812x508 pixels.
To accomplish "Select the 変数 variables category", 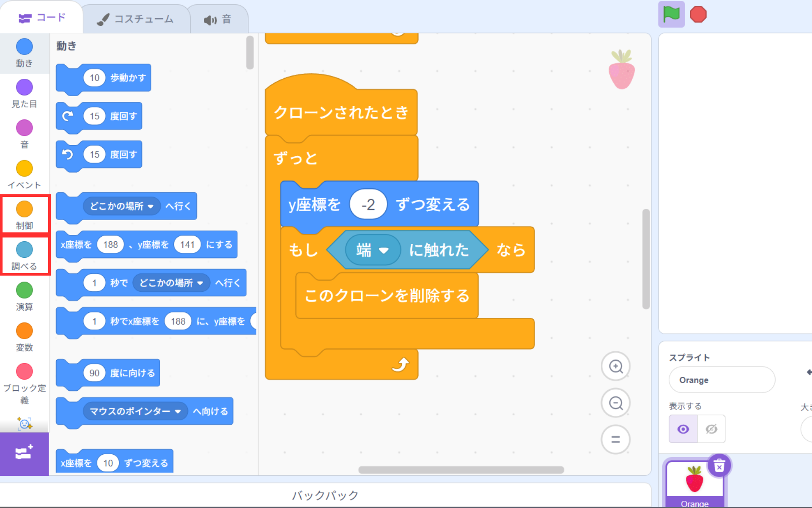I will click(25, 337).
